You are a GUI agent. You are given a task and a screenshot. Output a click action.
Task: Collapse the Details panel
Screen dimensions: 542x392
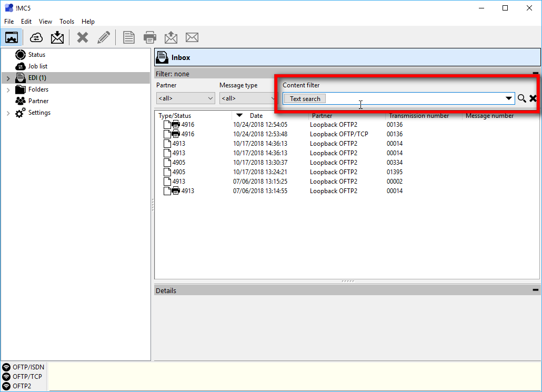(x=536, y=290)
